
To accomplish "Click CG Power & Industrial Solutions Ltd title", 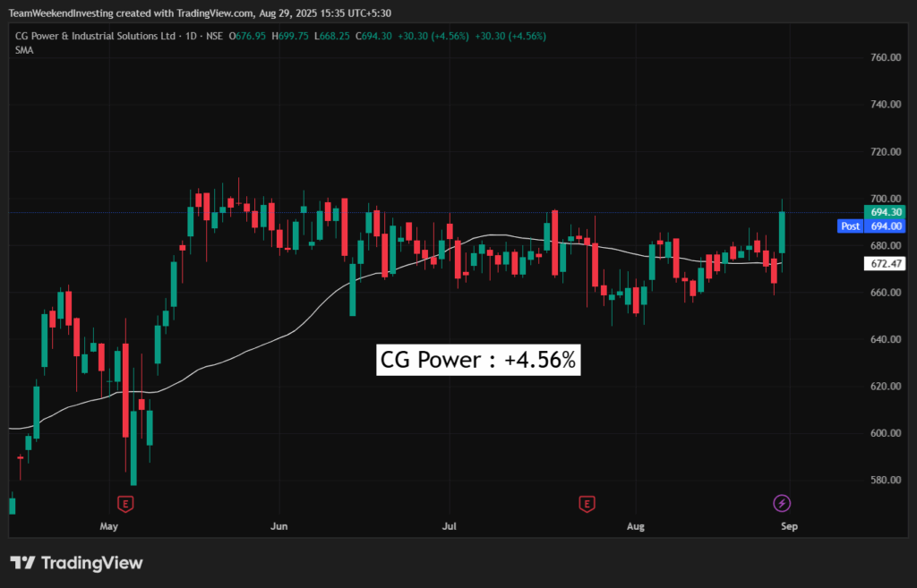I will [95, 36].
